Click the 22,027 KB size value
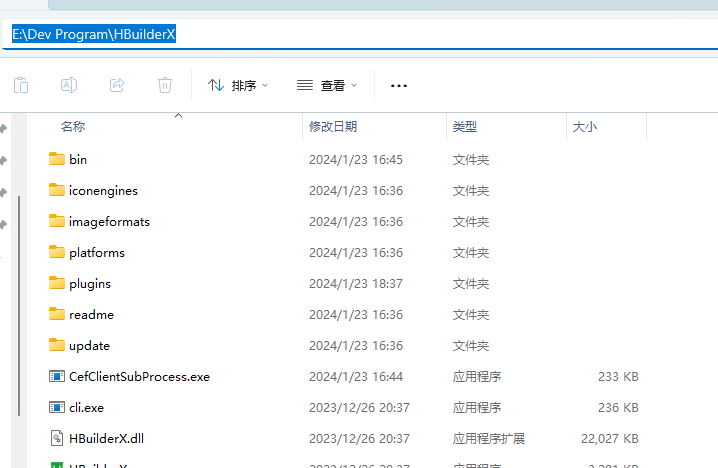Viewport: 718px width, 468px height. [609, 439]
